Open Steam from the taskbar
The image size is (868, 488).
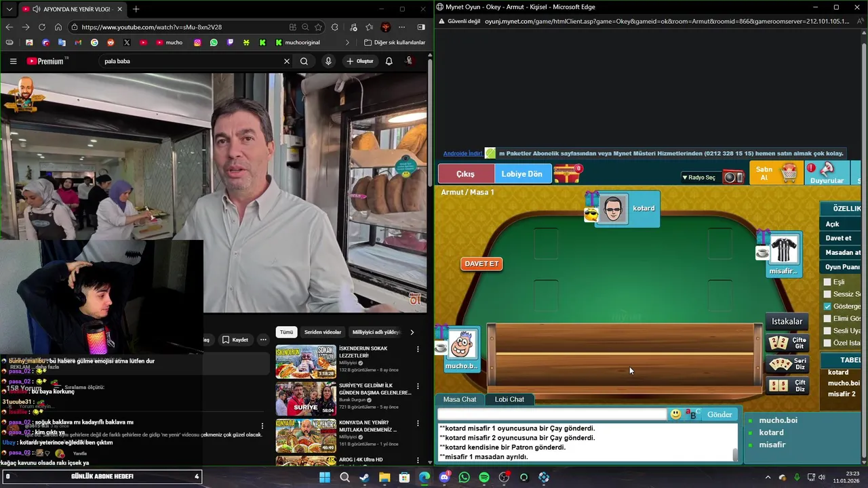coord(364,477)
